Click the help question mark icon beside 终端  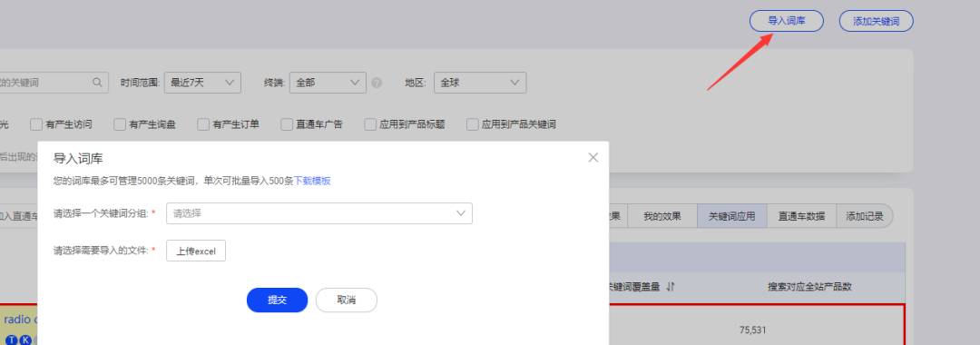(x=377, y=83)
